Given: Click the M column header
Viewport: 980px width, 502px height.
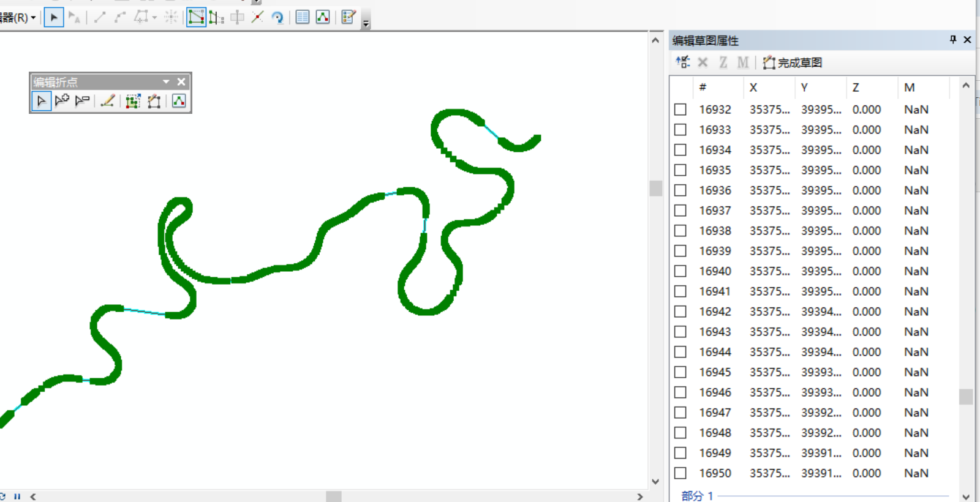Looking at the screenshot, I should [923, 88].
